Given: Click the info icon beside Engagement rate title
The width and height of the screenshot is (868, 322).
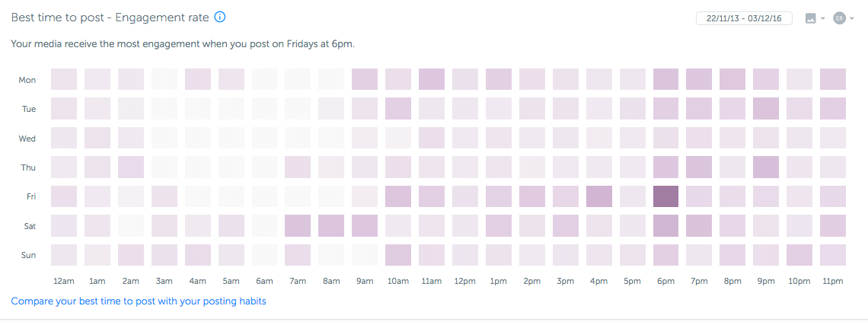Looking at the screenshot, I should [220, 17].
